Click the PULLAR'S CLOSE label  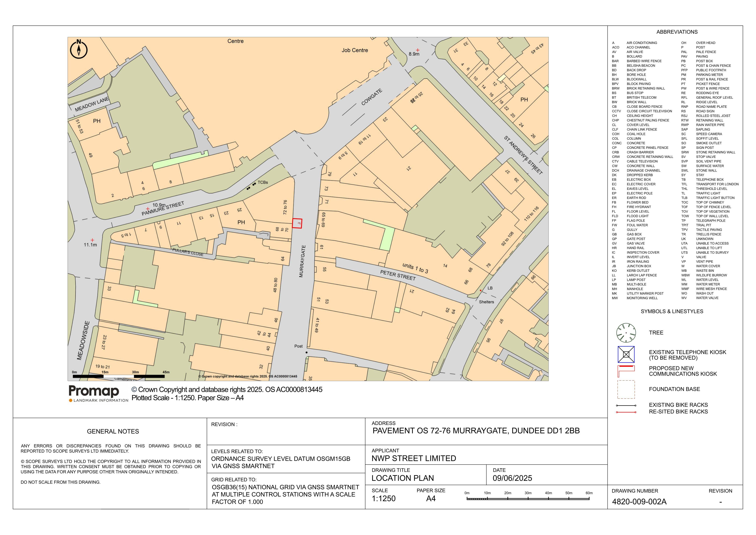tap(188, 252)
